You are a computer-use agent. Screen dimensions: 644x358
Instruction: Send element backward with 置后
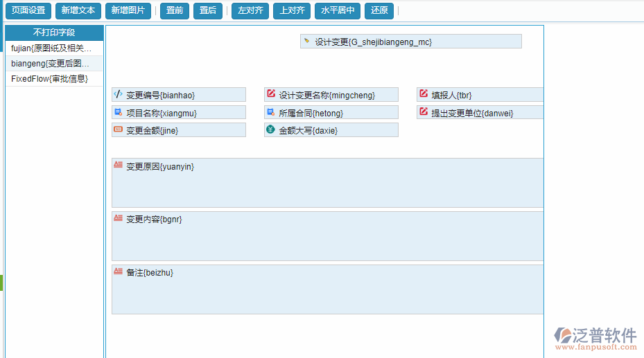[x=208, y=10]
